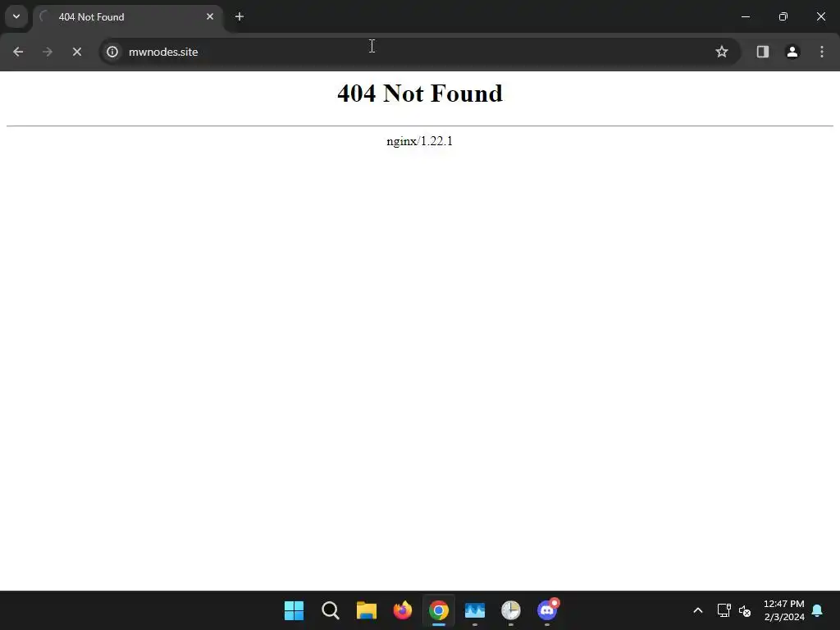
Task: Open the notification bell
Action: pos(818,610)
